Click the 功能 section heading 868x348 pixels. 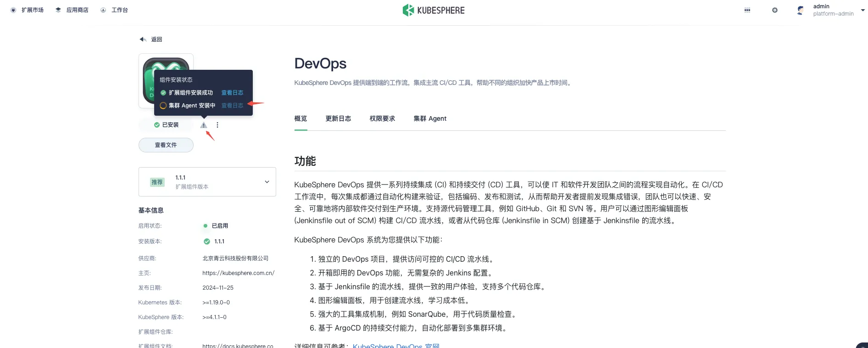pyautogui.click(x=305, y=161)
